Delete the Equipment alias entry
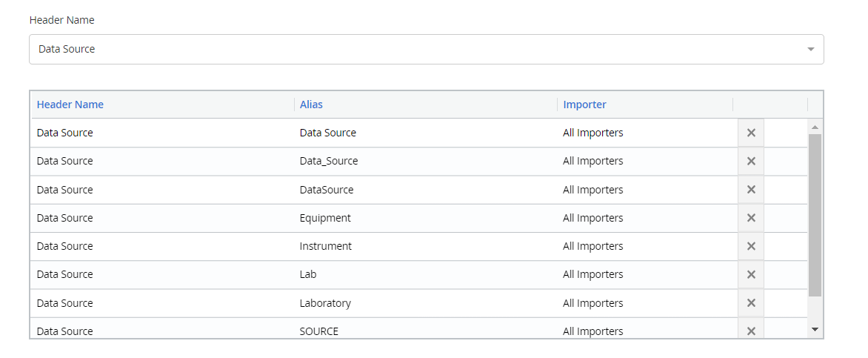 point(751,218)
